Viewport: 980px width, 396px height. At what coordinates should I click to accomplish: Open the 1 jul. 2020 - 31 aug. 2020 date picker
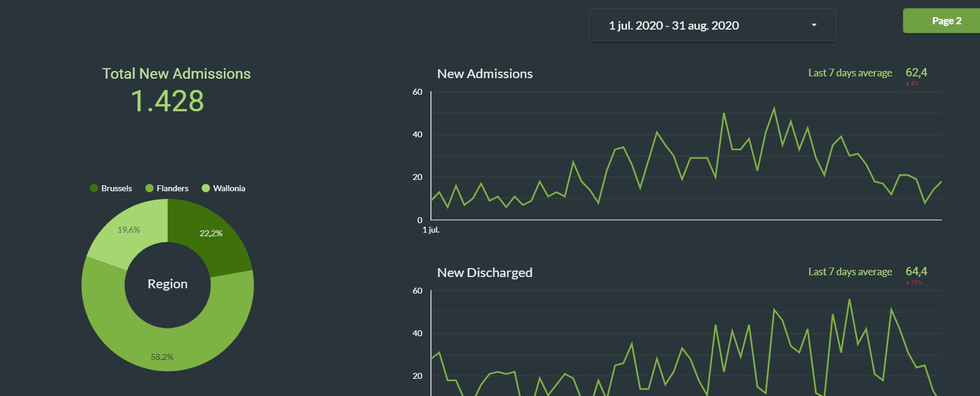[x=673, y=25]
